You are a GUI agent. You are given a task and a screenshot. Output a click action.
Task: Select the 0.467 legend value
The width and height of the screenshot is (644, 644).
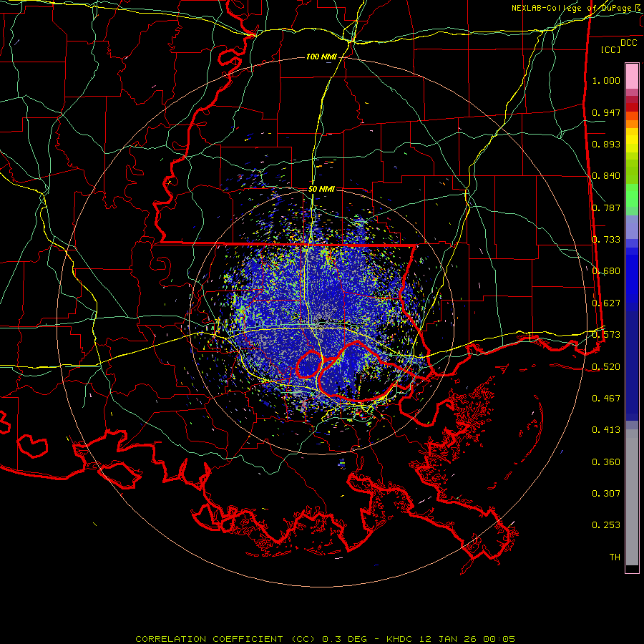(606, 399)
